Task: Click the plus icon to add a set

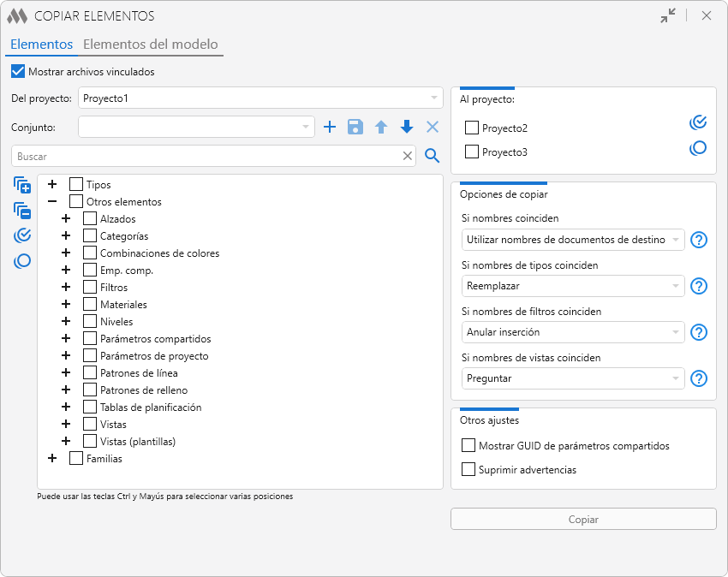Action: [x=330, y=128]
